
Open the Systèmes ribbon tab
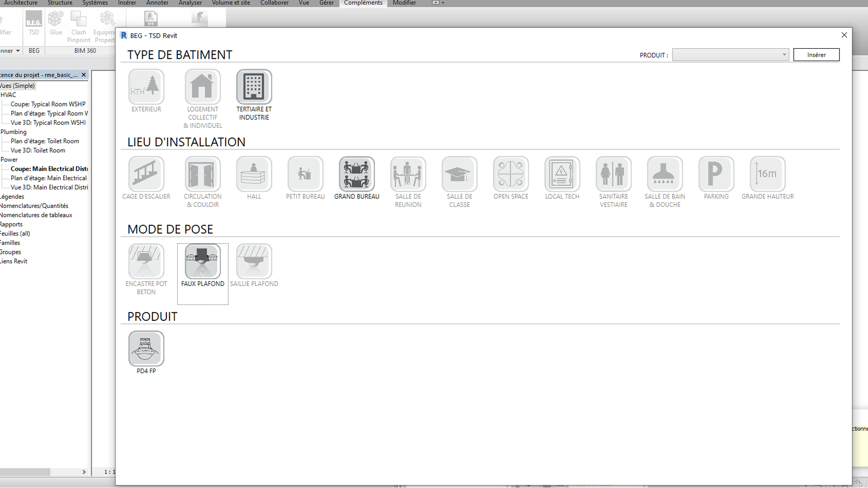(x=95, y=3)
